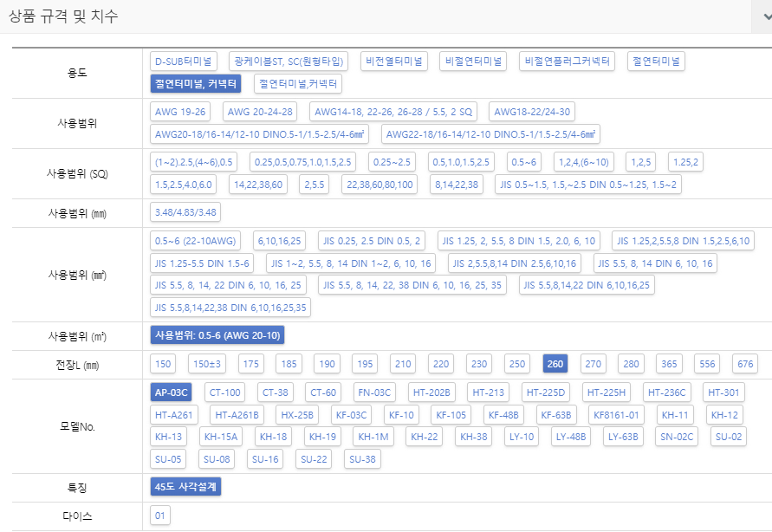The width and height of the screenshot is (772, 532).
Task: Select JIS 5.5,8,14,22,38 DIN 6,10,16,25,35 chip
Action: pos(230,308)
